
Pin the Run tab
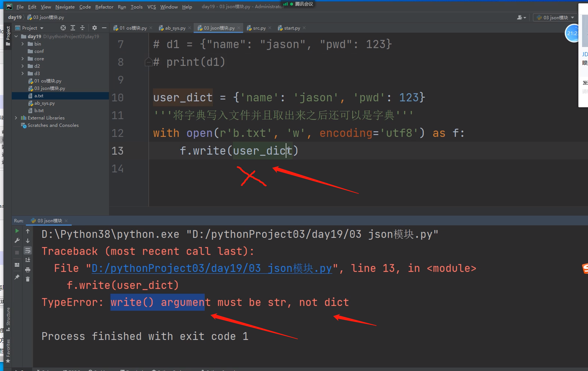17,277
